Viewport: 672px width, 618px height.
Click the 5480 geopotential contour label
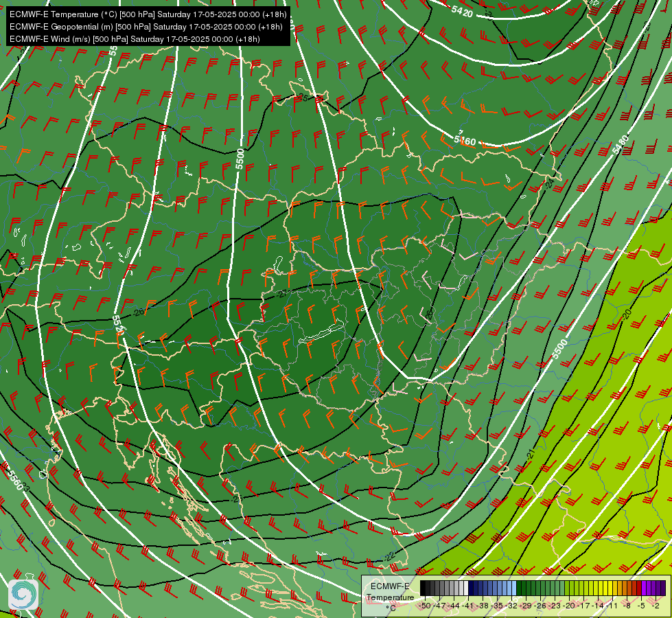(x=620, y=145)
